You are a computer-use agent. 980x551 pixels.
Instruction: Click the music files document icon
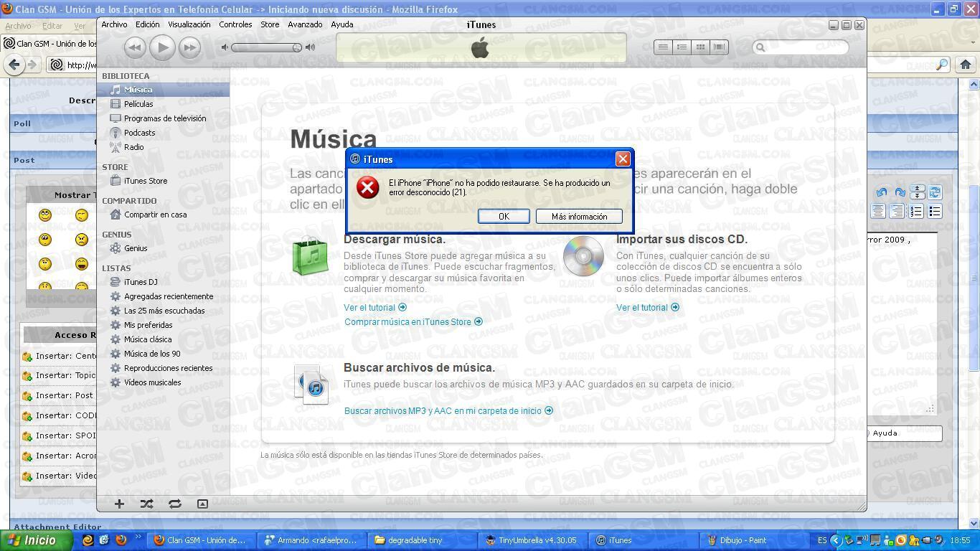313,384
